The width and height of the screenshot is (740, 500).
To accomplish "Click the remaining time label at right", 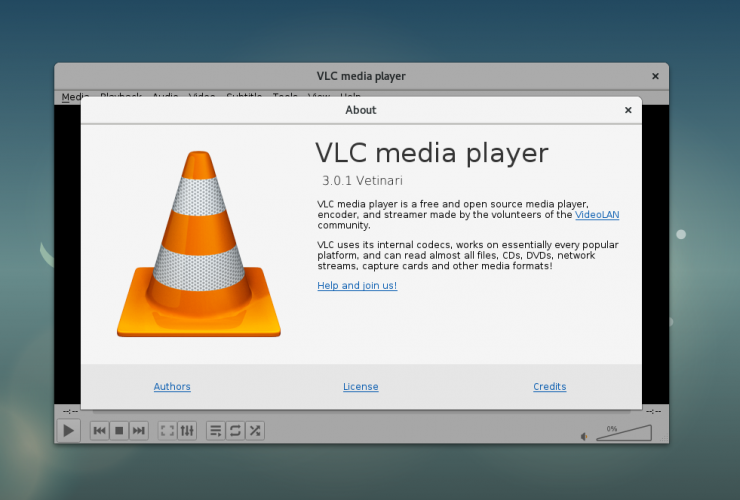I will 652,411.
